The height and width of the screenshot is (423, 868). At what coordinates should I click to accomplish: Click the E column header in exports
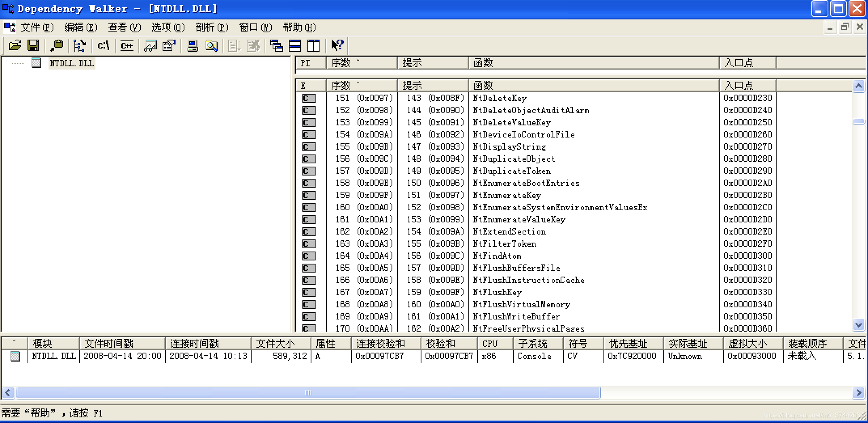click(311, 85)
